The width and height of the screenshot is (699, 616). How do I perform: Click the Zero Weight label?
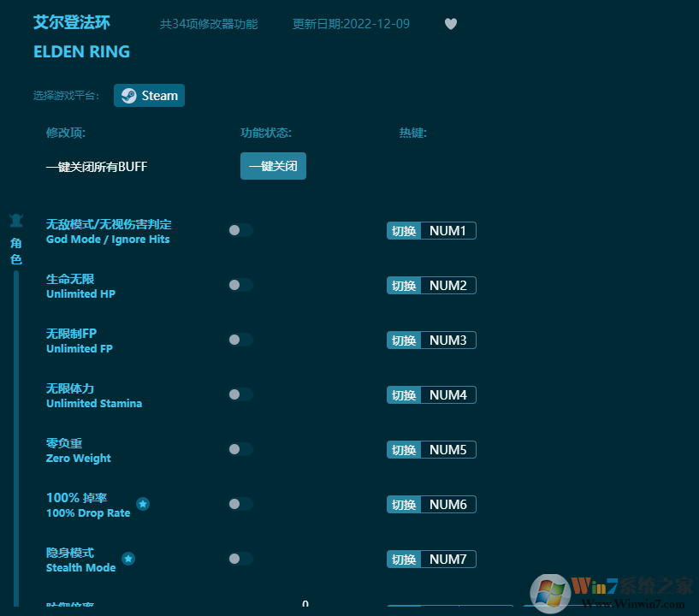coord(79,459)
